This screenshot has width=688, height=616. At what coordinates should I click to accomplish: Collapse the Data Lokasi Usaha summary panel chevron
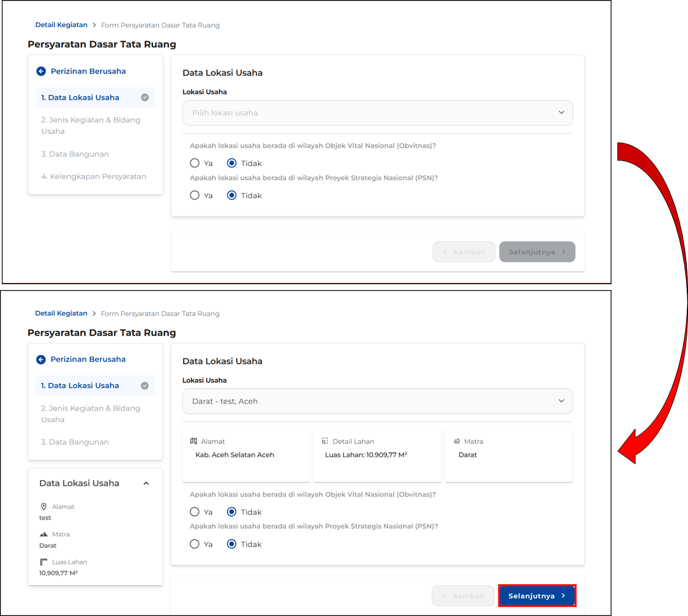click(146, 484)
